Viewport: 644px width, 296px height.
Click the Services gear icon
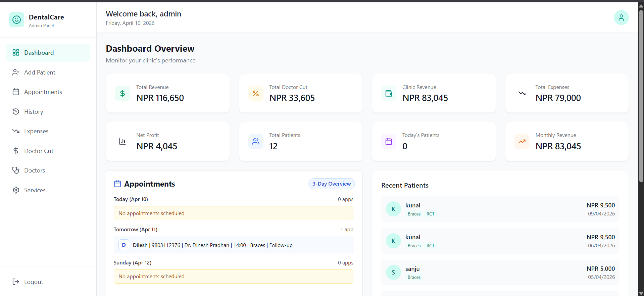point(16,190)
